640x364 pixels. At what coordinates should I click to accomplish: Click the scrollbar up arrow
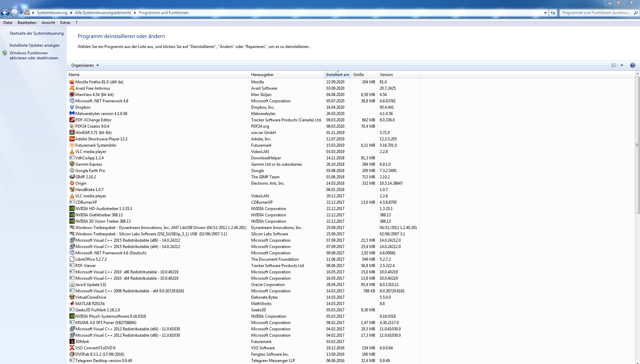click(637, 74)
